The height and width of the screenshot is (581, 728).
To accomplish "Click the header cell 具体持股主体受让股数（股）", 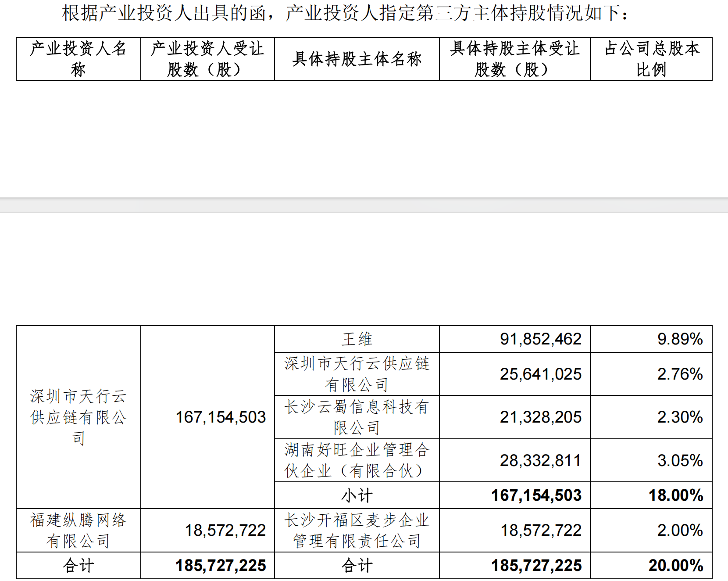I will click(515, 59).
